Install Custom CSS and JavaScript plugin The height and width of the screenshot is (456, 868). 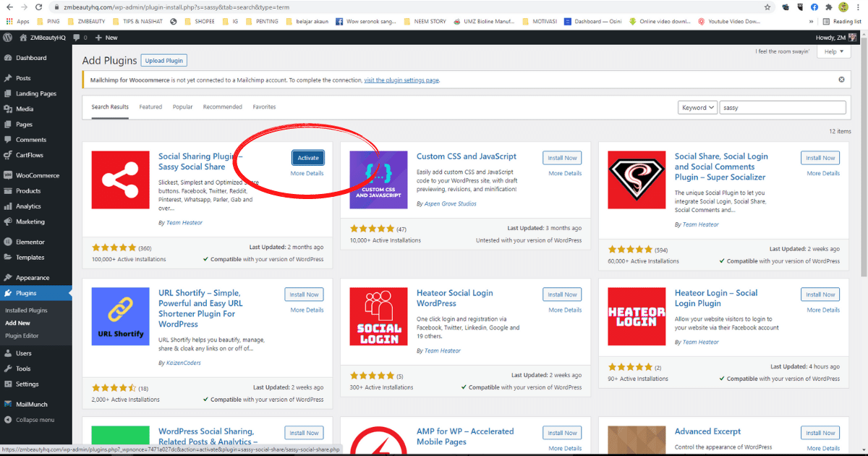[562, 158]
